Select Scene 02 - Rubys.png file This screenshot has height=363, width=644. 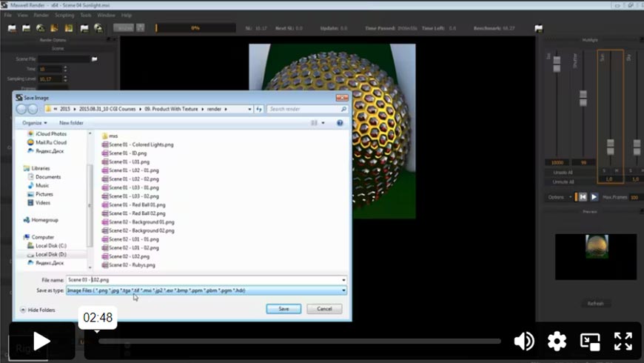pyautogui.click(x=132, y=264)
